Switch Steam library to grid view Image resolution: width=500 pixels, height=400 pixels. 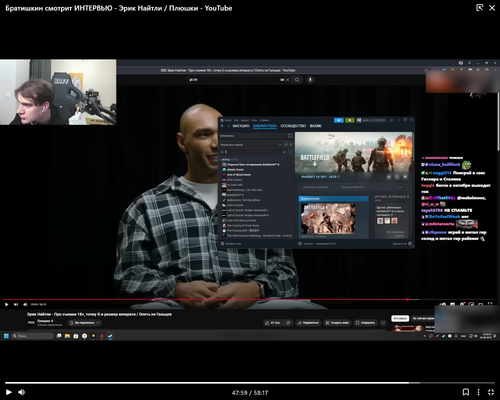(290, 136)
